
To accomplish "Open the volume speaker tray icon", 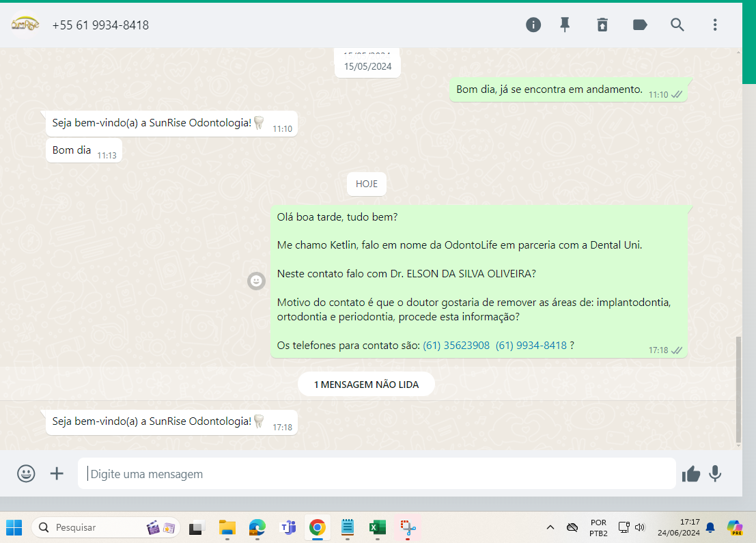I will (x=640, y=527).
